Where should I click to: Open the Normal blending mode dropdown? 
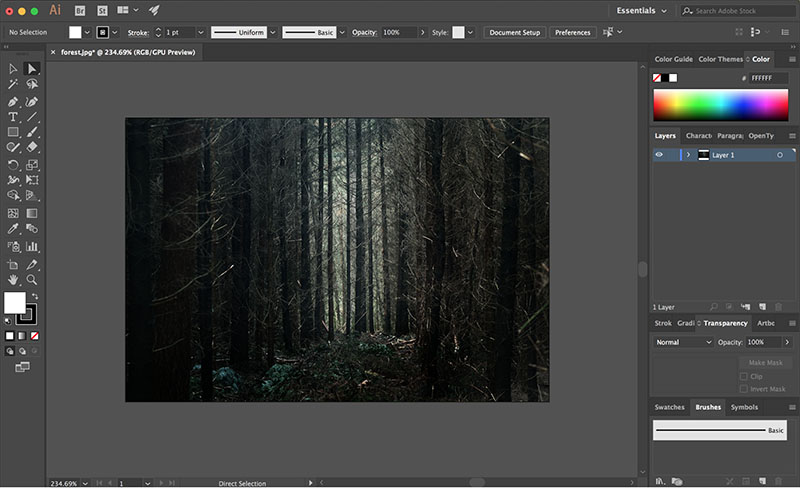(x=683, y=342)
